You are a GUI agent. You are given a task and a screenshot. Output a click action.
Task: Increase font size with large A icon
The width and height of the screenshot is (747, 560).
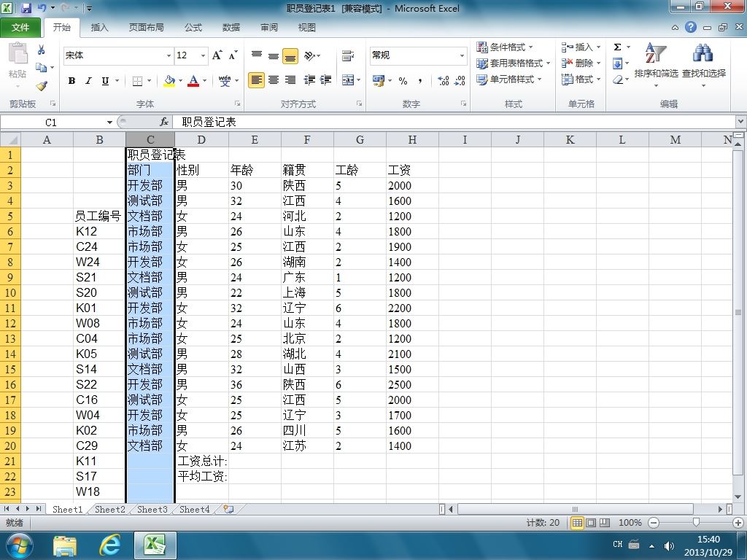(217, 55)
